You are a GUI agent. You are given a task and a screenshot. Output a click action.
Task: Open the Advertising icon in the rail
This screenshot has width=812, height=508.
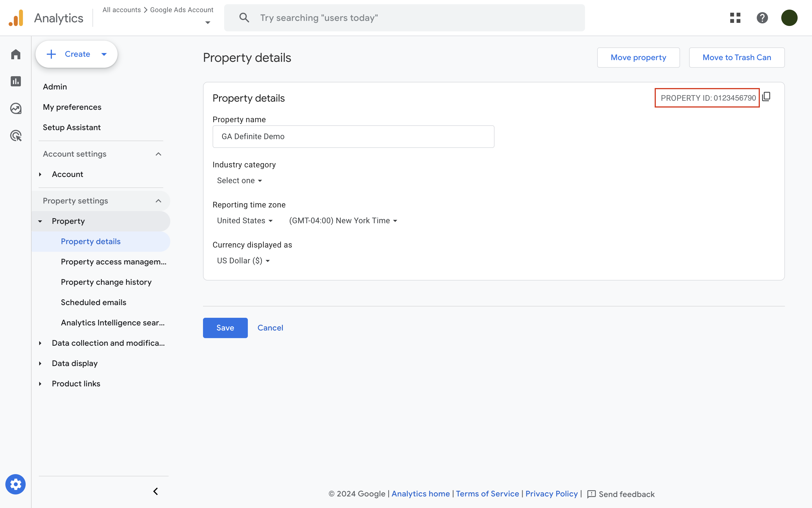click(x=16, y=136)
